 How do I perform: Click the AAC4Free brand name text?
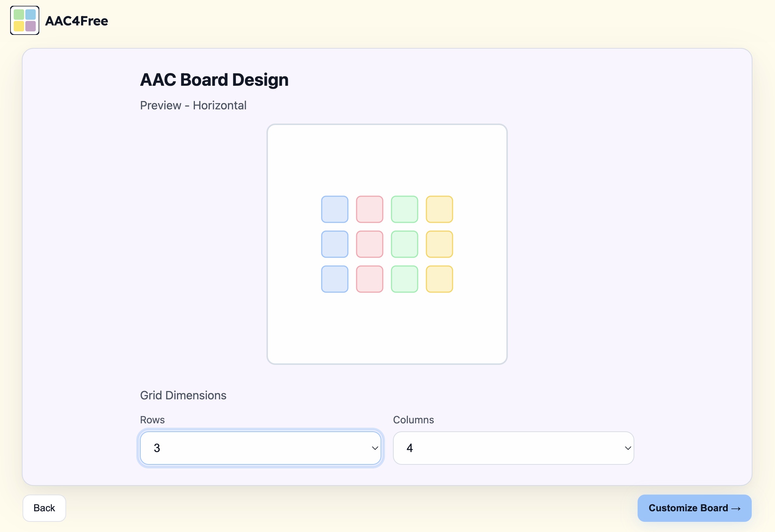76,21
